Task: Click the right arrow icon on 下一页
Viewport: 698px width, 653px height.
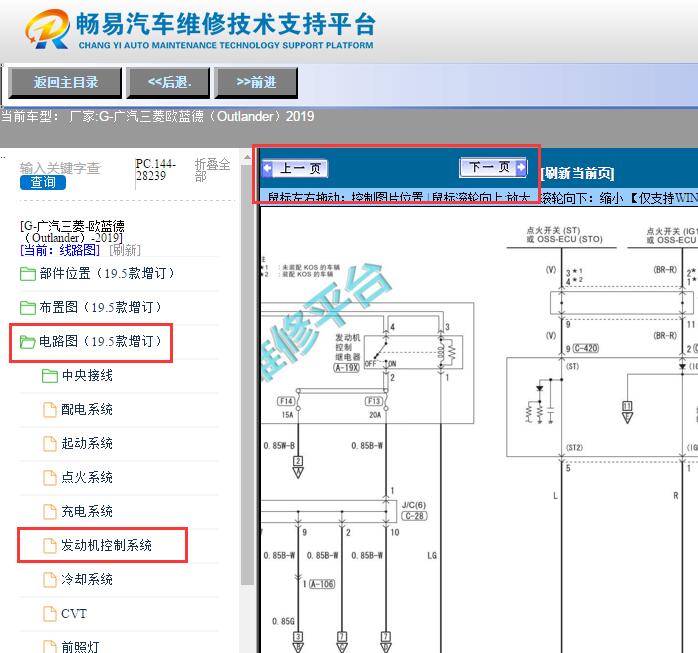Action: tap(521, 167)
